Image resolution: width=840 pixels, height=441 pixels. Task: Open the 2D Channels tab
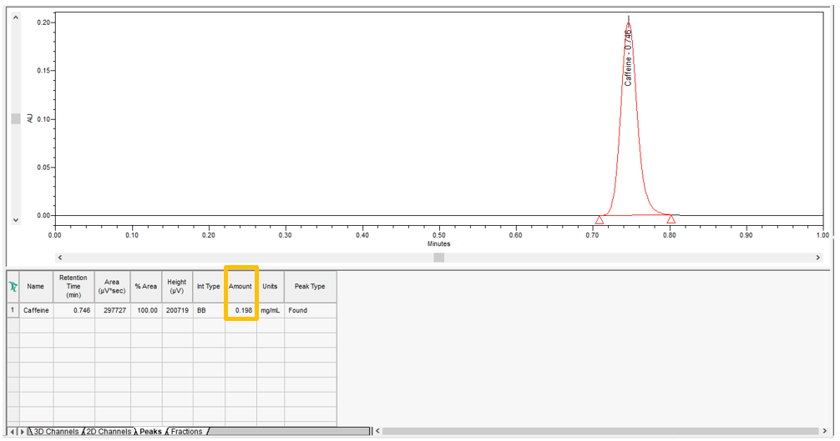108,432
